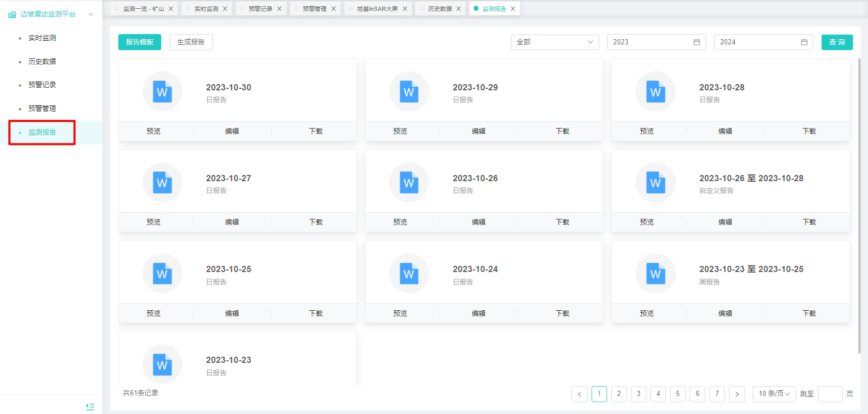
Task: Open 历史数据 in the sidebar
Action: click(x=42, y=61)
